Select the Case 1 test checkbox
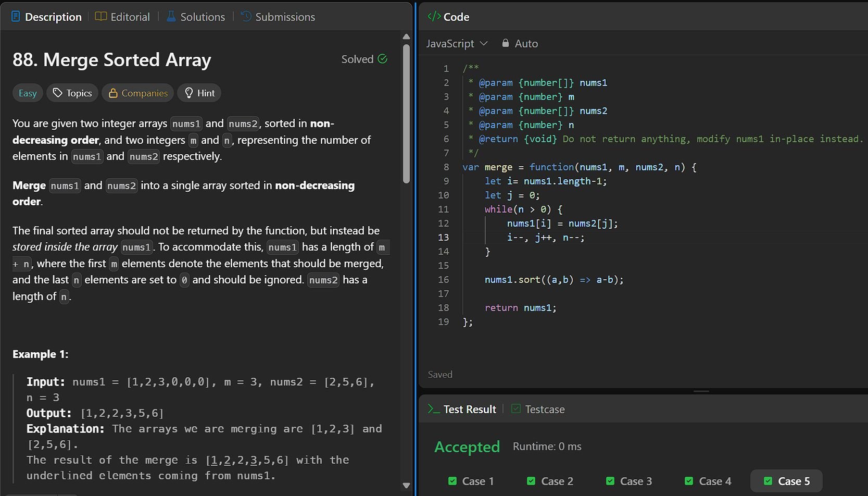 click(452, 481)
